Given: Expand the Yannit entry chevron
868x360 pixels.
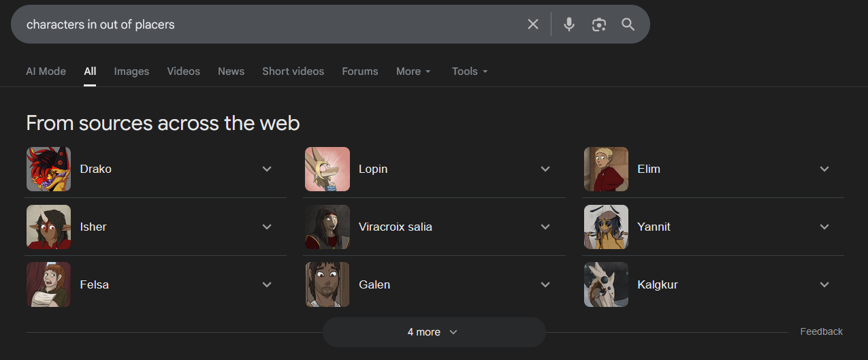Looking at the screenshot, I should click(824, 227).
